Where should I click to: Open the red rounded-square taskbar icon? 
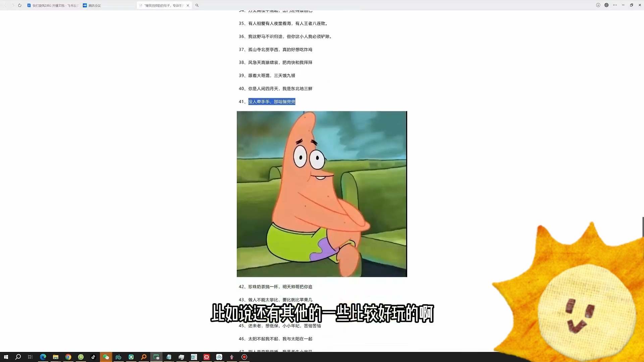tap(207, 357)
